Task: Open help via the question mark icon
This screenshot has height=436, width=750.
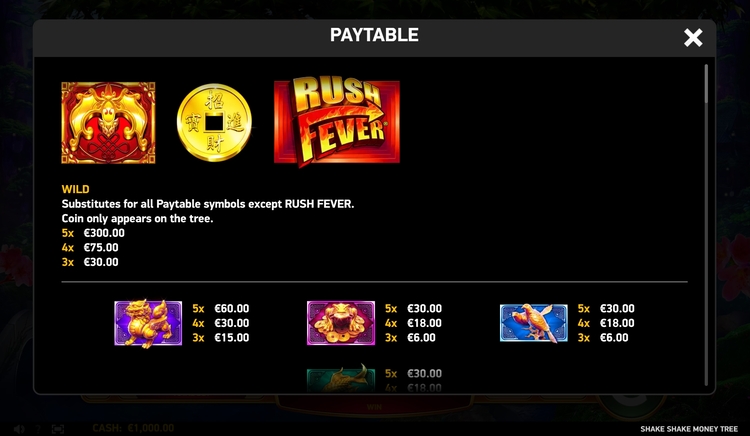Action: (38, 429)
